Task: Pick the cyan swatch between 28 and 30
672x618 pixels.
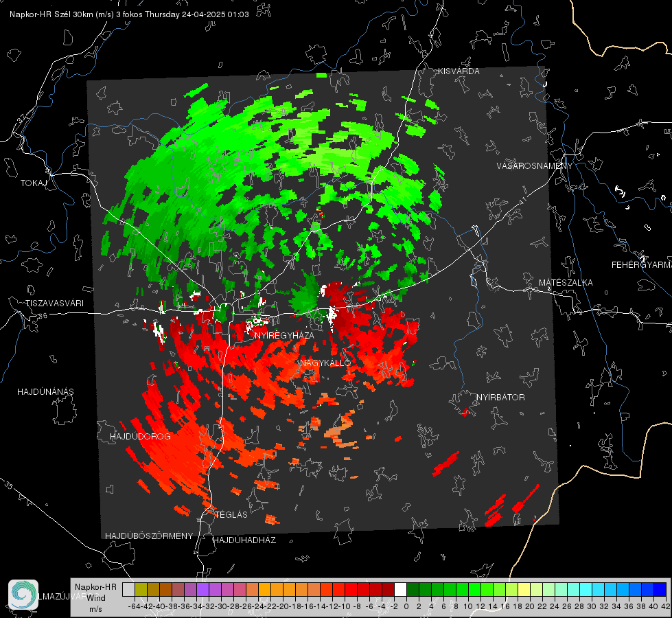Action: pyautogui.click(x=586, y=589)
